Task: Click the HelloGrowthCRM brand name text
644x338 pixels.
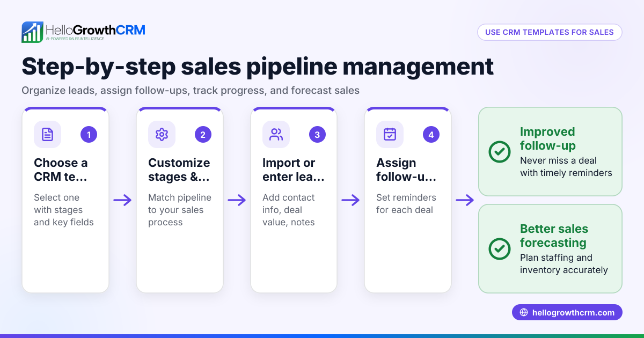Action: pos(96,30)
